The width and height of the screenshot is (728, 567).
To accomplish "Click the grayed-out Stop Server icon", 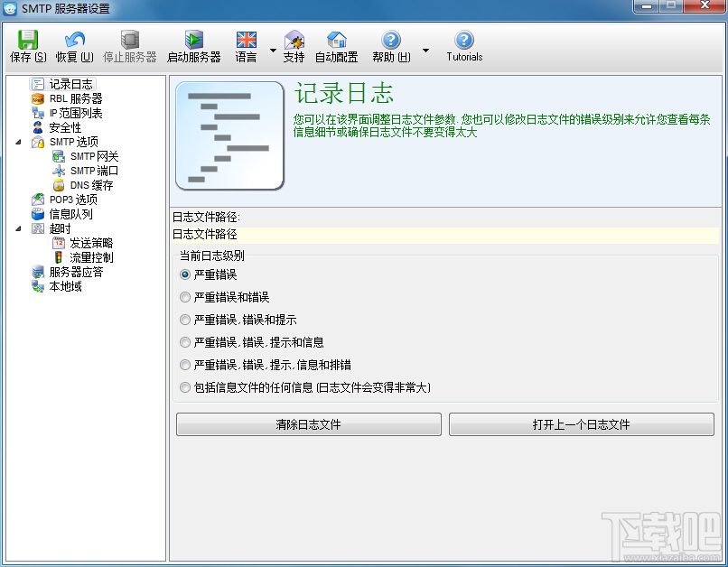I will tap(129, 40).
